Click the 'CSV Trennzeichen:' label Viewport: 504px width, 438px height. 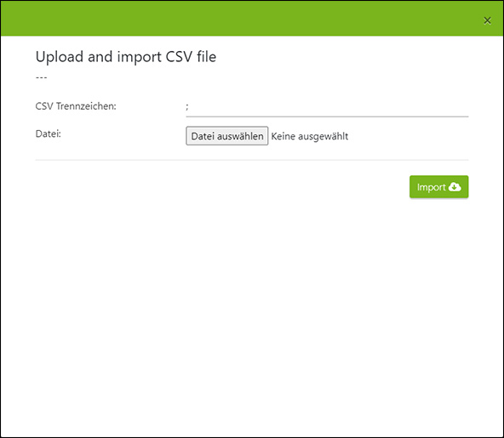coord(76,106)
